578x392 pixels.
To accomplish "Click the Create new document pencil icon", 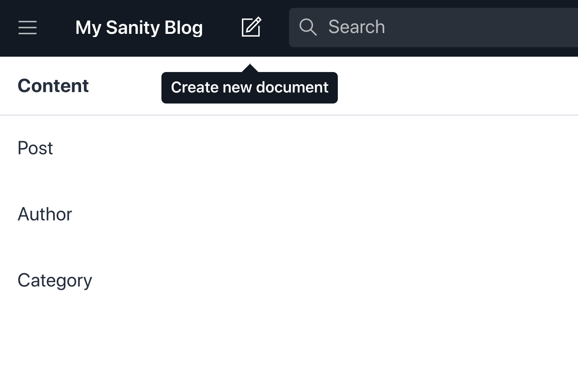I will pyautogui.click(x=251, y=27).
